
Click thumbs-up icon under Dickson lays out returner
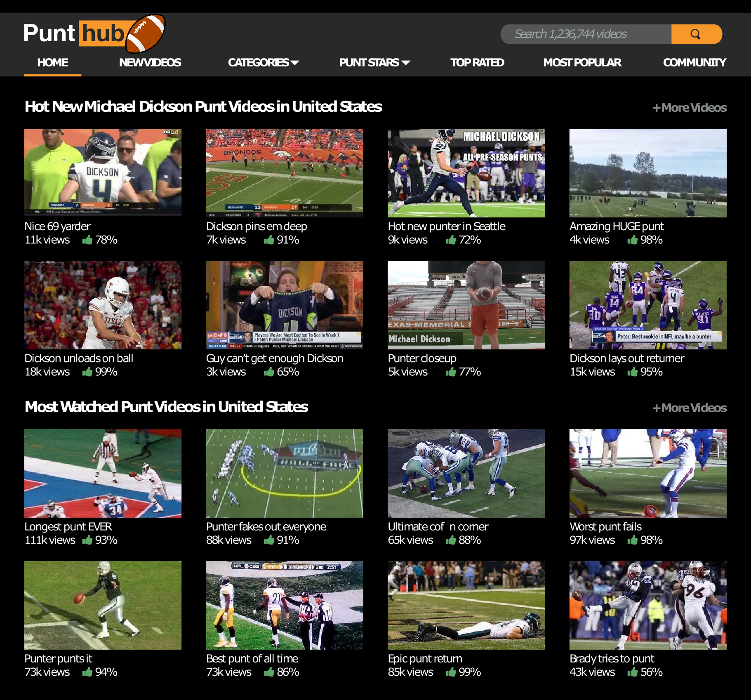click(x=633, y=372)
